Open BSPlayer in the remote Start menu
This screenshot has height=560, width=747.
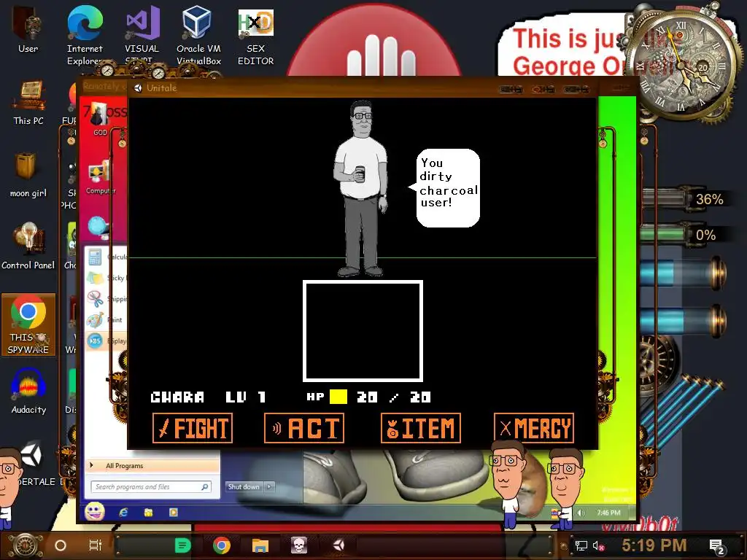107,341
